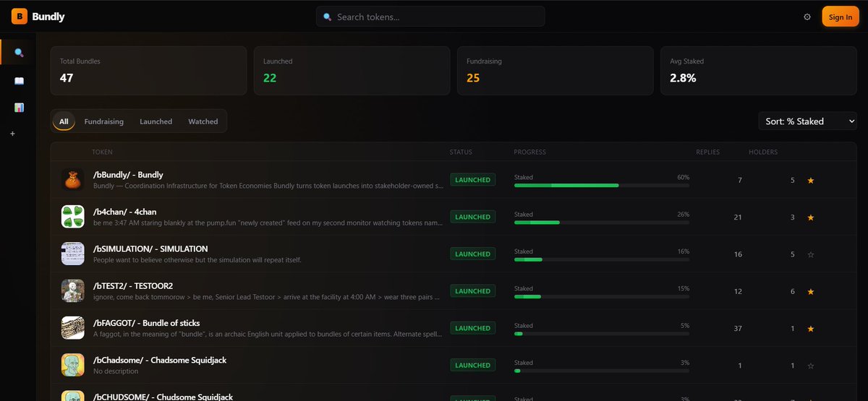Click the Bundly brand name link
Image resolution: width=868 pixels, height=401 pixels.
48,17
